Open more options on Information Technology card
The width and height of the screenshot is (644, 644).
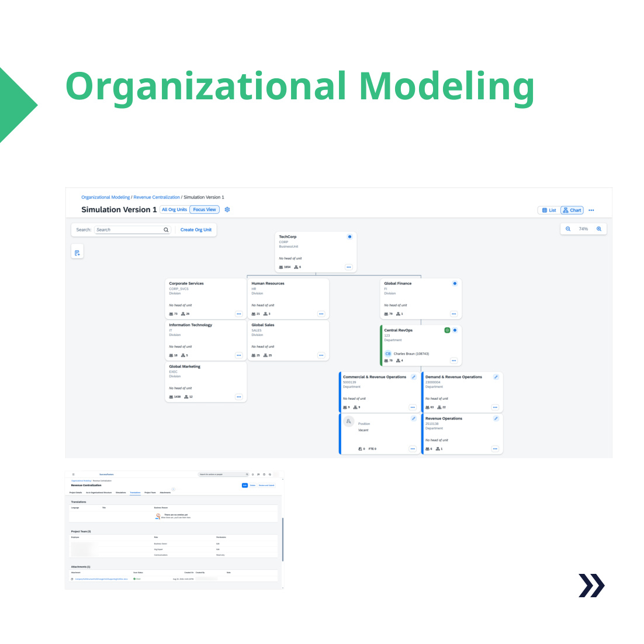(238, 355)
